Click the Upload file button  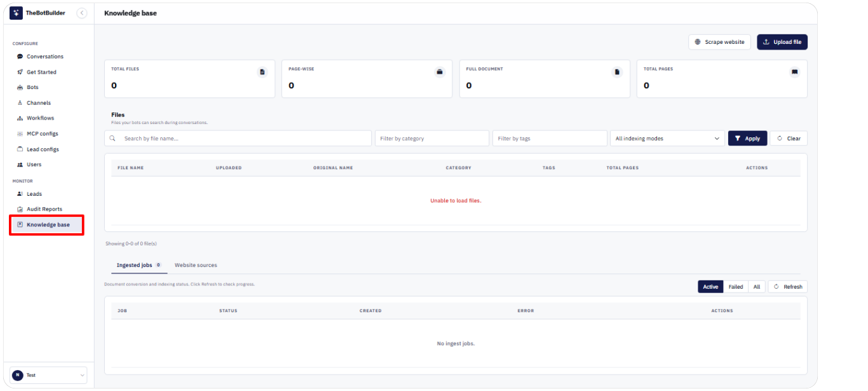pos(782,42)
